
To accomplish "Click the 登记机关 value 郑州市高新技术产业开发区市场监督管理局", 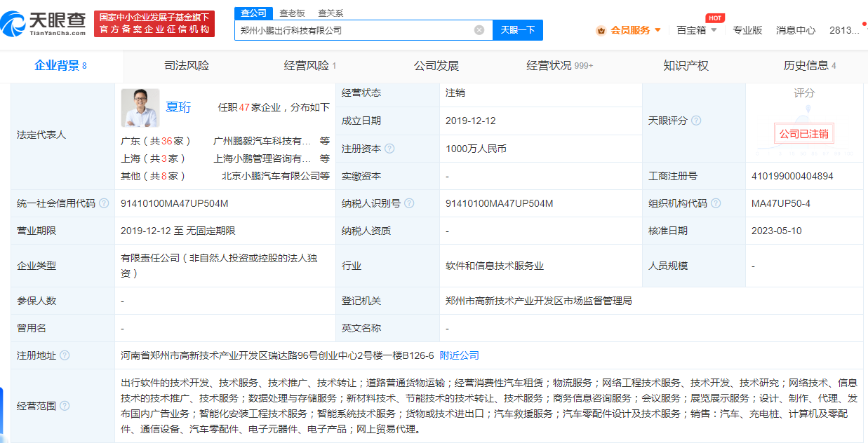I will coord(539,301).
